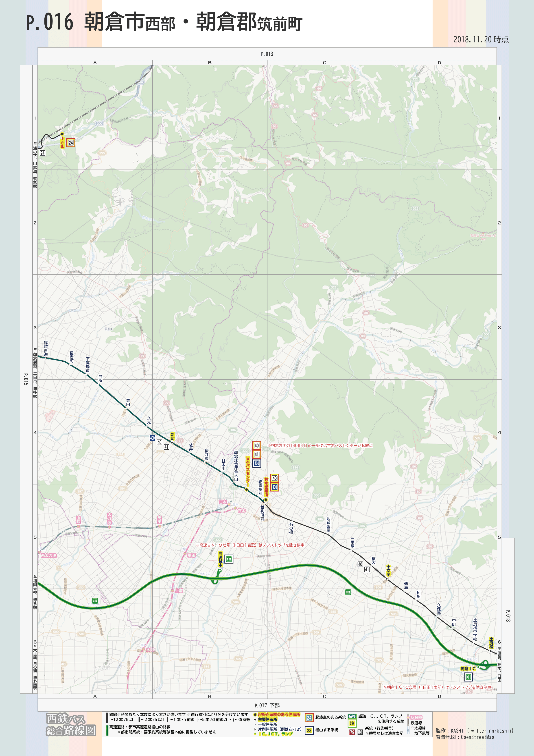Click the red-boxed 24 badge beside 上西山
534x756 pixels.
point(71,143)
